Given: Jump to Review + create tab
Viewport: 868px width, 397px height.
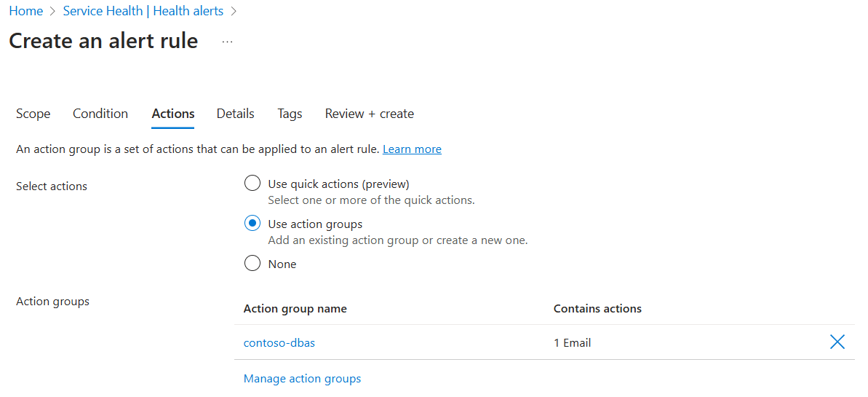Looking at the screenshot, I should (370, 114).
